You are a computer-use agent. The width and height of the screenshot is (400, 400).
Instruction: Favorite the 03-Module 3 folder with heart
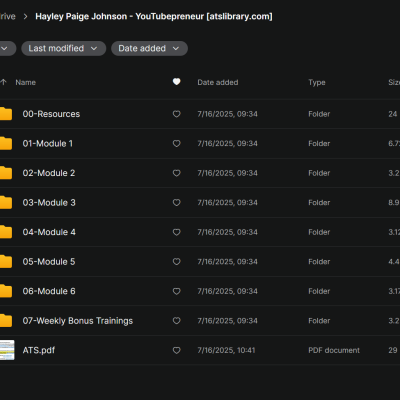(177, 203)
